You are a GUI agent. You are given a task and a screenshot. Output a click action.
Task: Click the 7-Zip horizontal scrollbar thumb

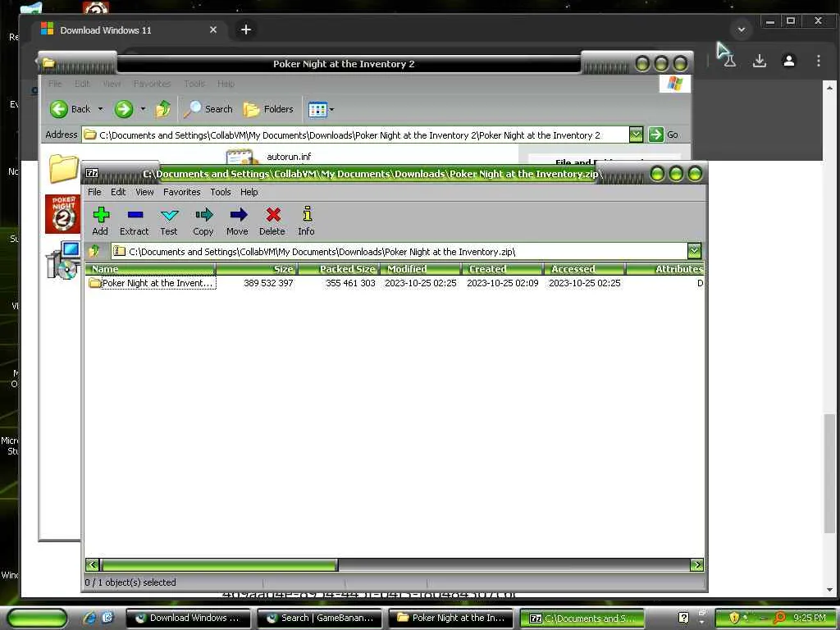219,564
